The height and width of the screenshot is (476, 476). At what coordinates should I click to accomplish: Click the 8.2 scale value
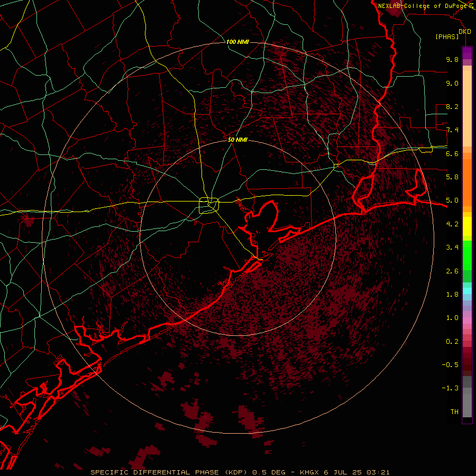[452, 106]
